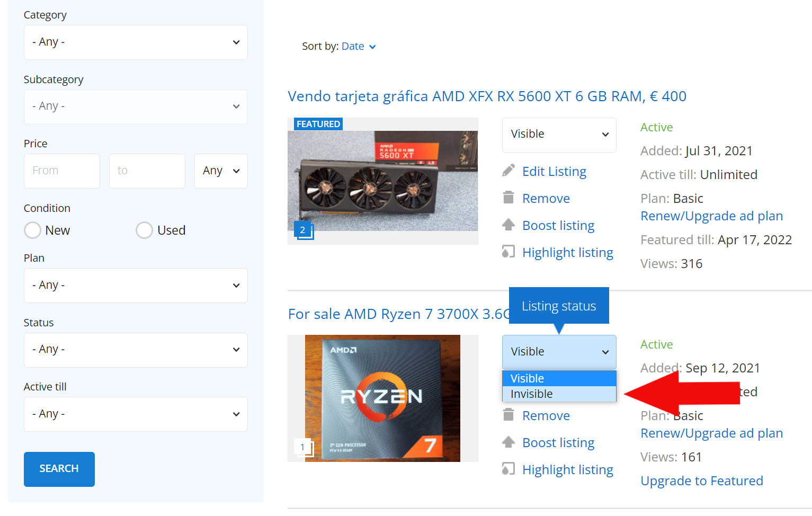Screen dimensions: 812x516
Task: Click Boost listing for Ryzen listing
Action: (x=558, y=443)
